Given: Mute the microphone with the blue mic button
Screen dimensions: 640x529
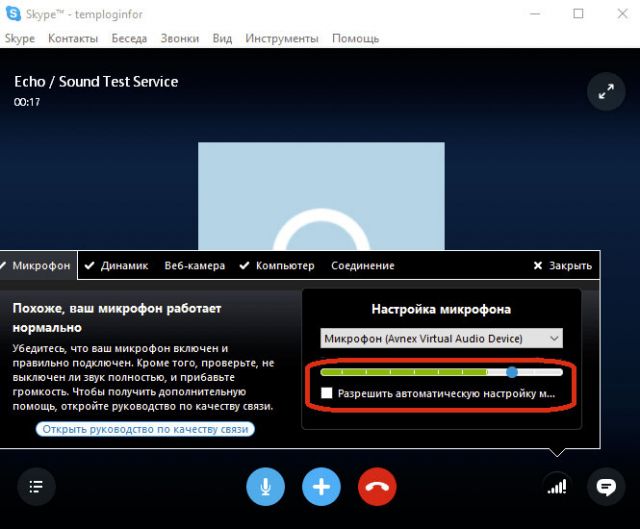Looking at the screenshot, I should tap(266, 487).
